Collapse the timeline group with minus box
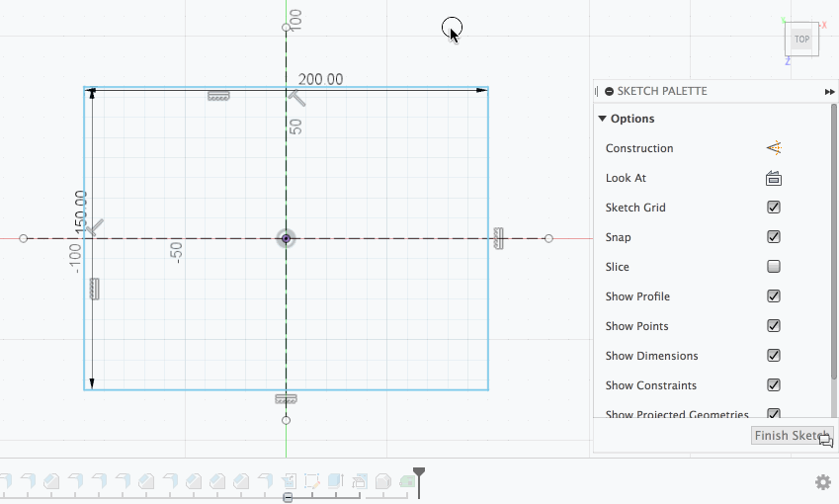The image size is (839, 504). (x=288, y=498)
